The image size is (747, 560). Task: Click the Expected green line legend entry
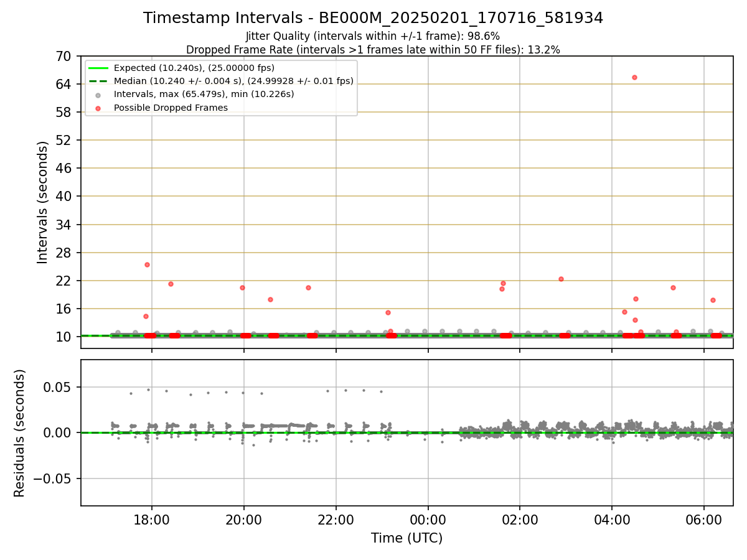coord(181,68)
